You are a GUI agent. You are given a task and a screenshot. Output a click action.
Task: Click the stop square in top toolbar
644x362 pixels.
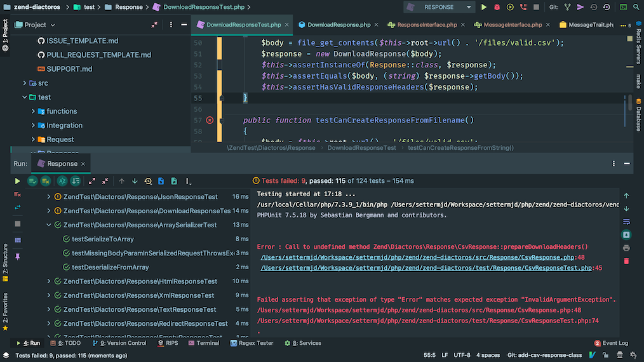coord(537,7)
